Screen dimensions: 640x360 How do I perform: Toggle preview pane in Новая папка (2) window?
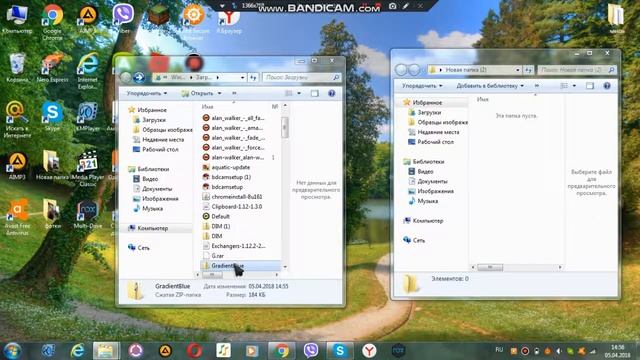pyautogui.click(x=590, y=86)
